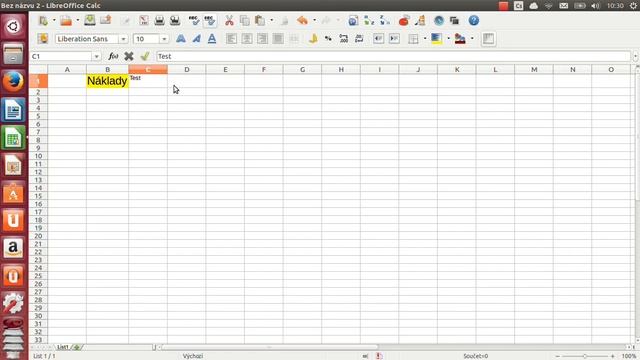The height and width of the screenshot is (360, 640).
Task: Toggle the drawing functions icon
Action: click(420, 20)
